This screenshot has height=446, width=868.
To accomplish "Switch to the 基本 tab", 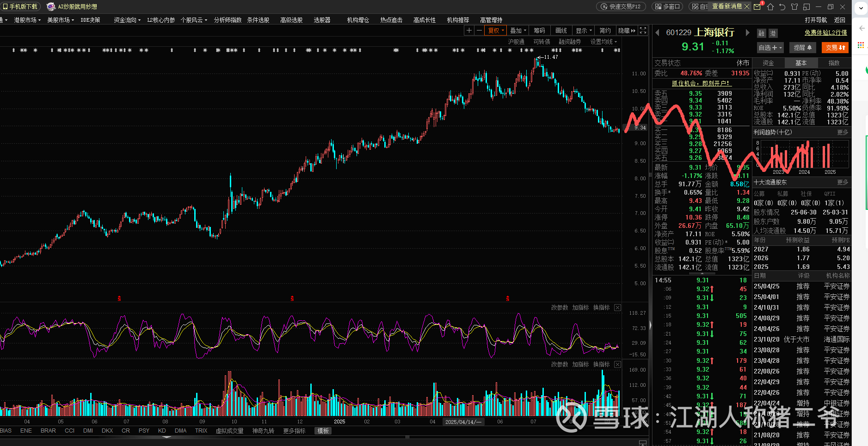I will point(801,63).
